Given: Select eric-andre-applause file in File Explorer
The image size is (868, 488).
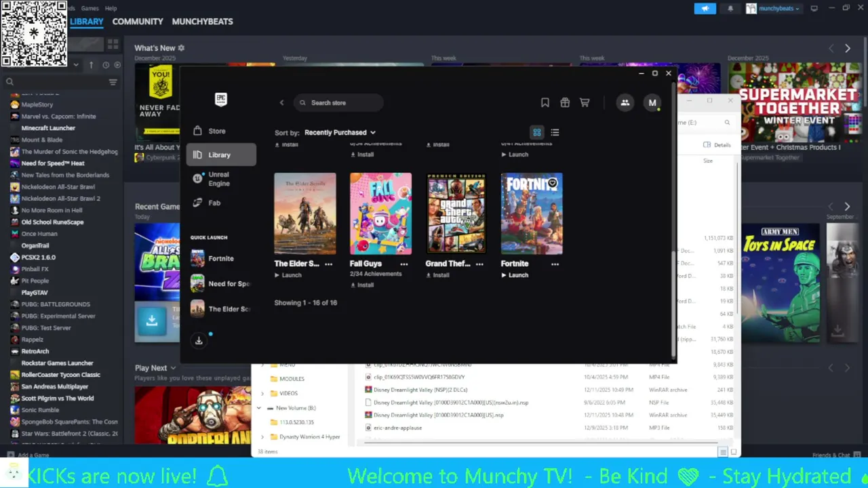Looking at the screenshot, I should click(397, 428).
